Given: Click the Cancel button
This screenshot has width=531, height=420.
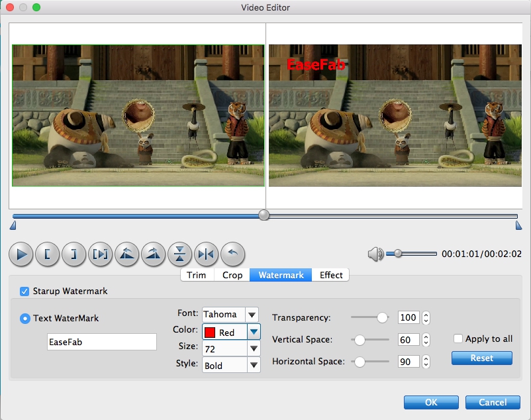Looking at the screenshot, I should [493, 402].
